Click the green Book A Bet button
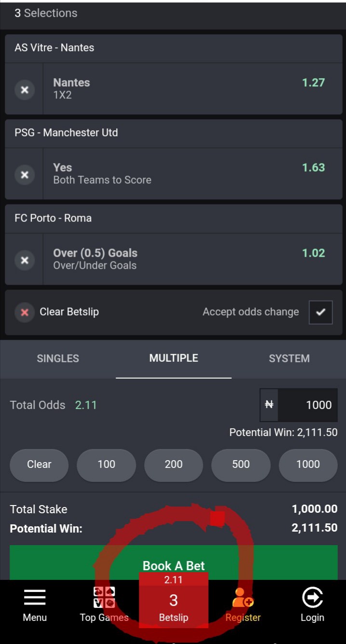 [x=173, y=563]
